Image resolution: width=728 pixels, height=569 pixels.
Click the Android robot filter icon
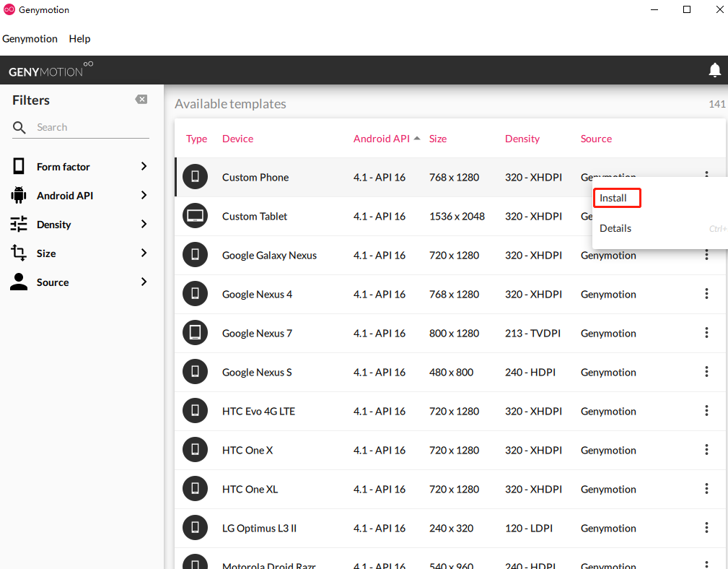[x=19, y=195]
